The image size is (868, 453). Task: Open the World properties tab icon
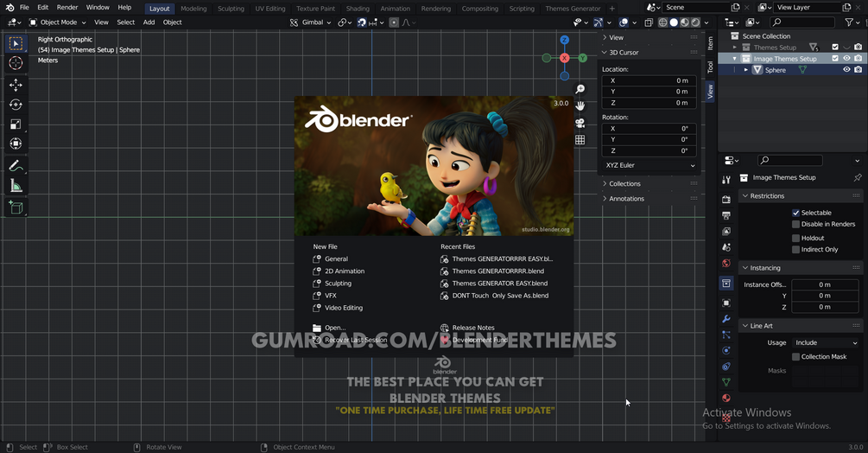(726, 264)
